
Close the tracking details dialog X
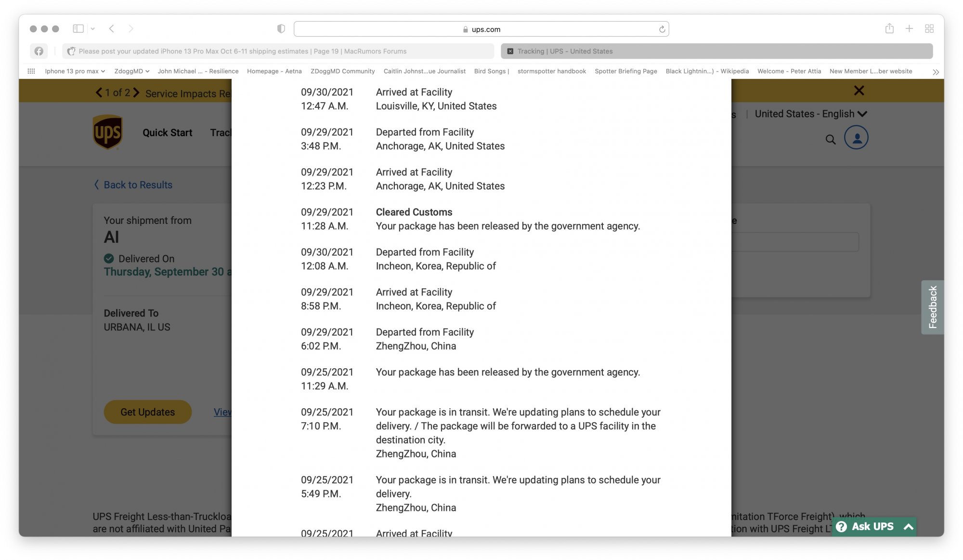[x=859, y=91]
